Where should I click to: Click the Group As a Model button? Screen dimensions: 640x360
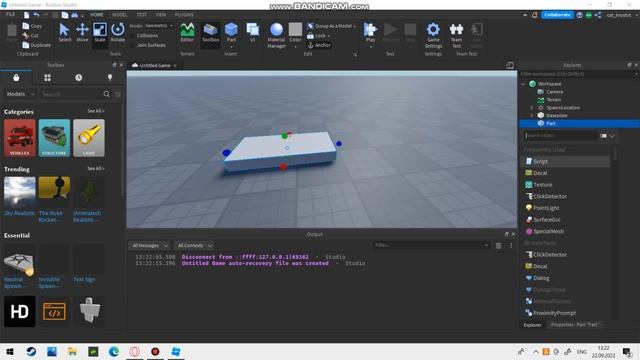click(x=331, y=26)
